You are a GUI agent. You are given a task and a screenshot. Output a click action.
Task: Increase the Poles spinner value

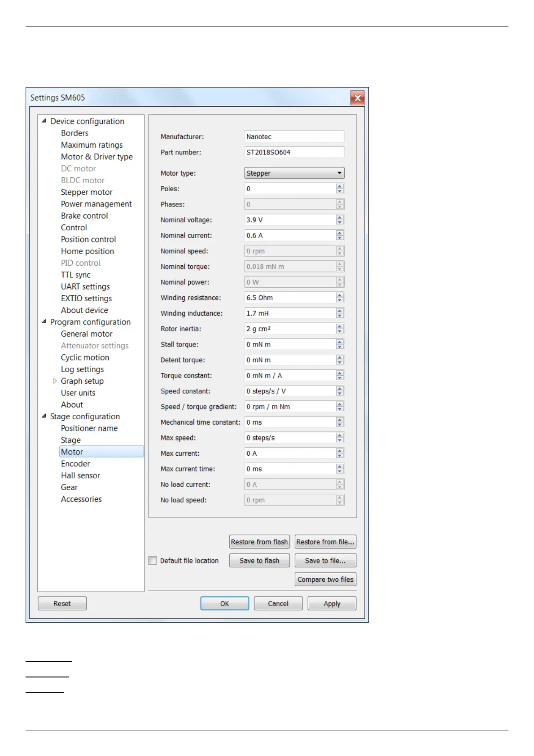[x=340, y=186]
